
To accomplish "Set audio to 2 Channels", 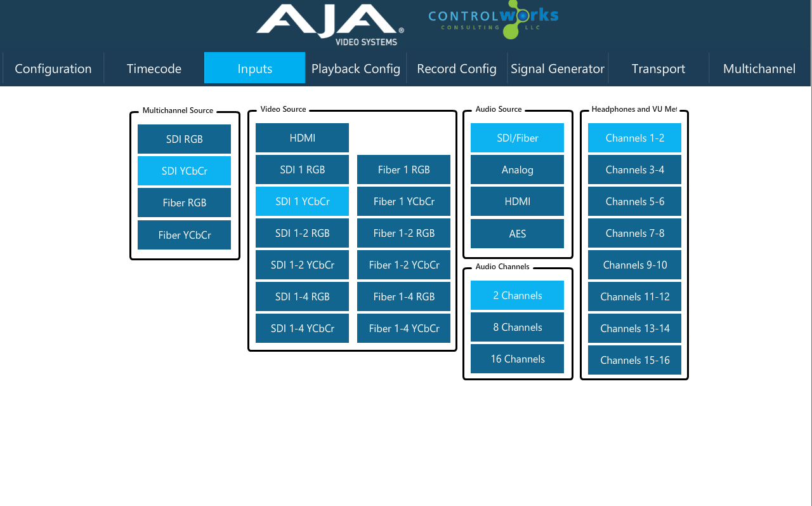I will pyautogui.click(x=517, y=295).
